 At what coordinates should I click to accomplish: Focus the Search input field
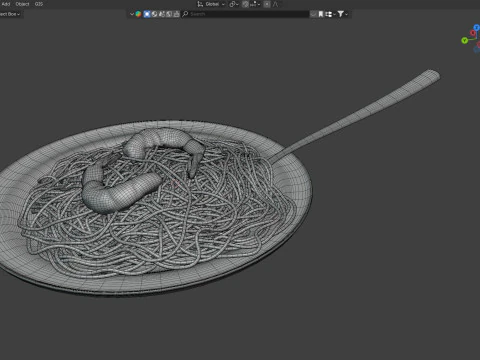pos(245,14)
